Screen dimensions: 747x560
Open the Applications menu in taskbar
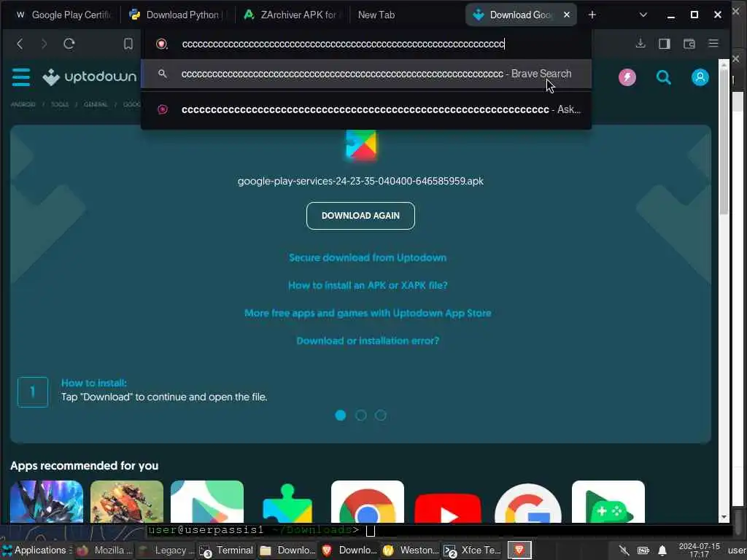36,550
